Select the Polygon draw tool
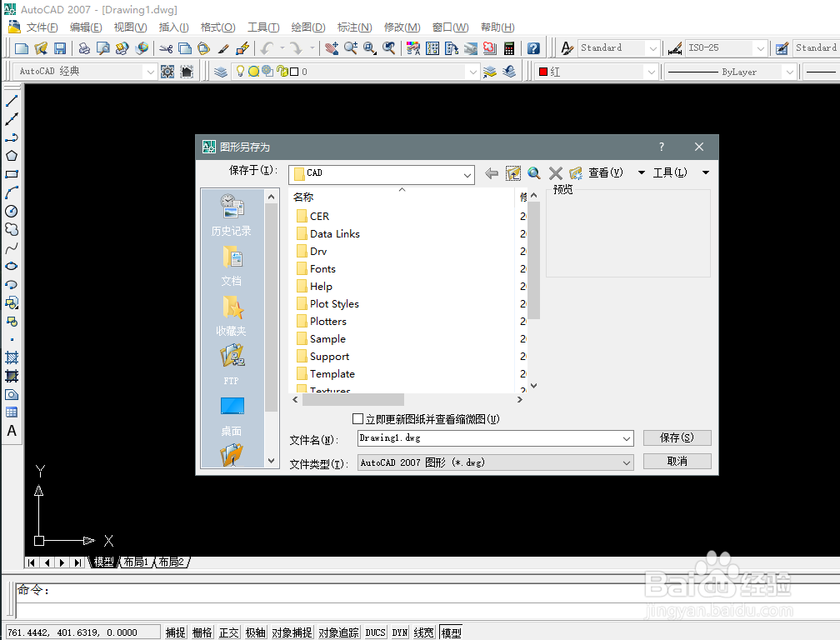Viewport: 840px width, 640px height. [12, 156]
